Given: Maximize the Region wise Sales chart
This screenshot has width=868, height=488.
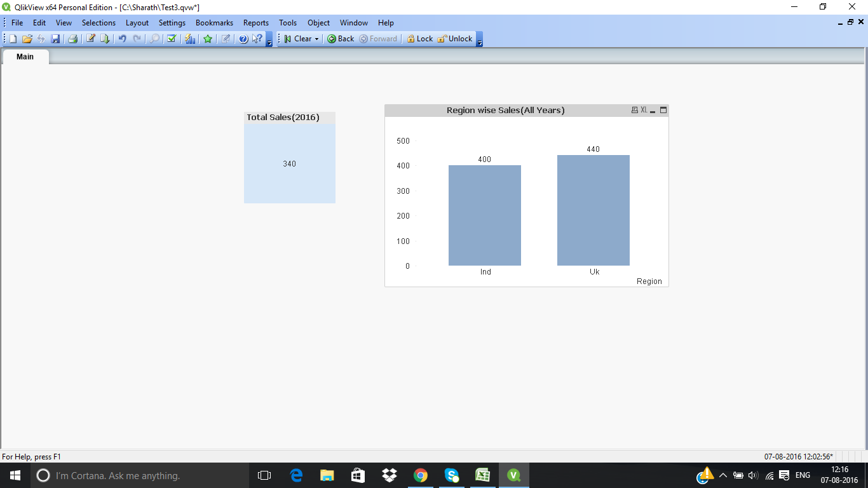Looking at the screenshot, I should click(x=663, y=111).
